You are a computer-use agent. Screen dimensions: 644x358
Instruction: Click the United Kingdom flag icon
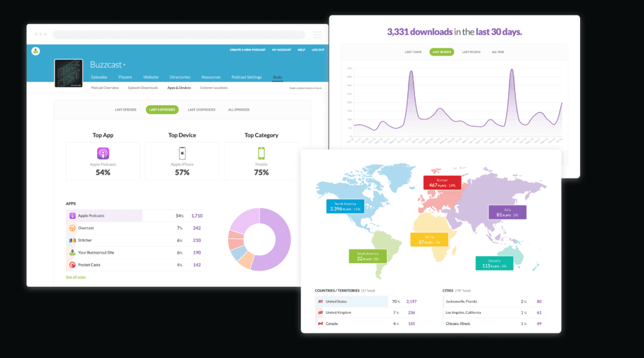coord(320,312)
